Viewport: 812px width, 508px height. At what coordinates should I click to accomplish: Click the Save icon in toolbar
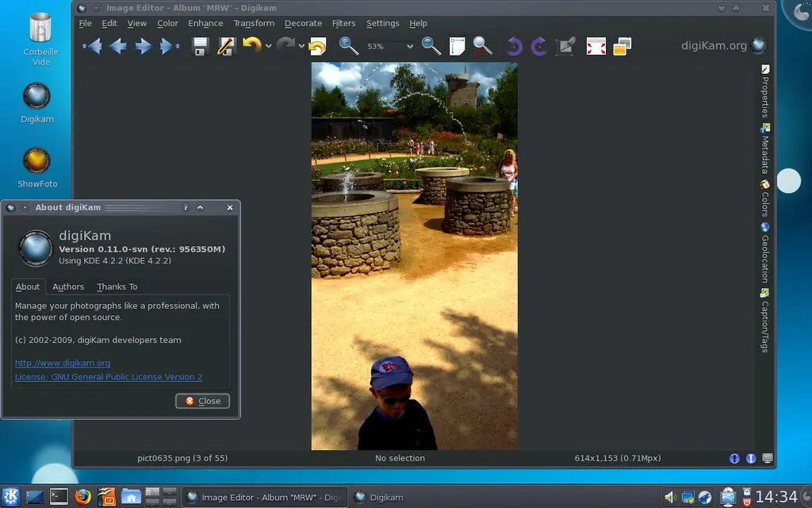click(201, 46)
